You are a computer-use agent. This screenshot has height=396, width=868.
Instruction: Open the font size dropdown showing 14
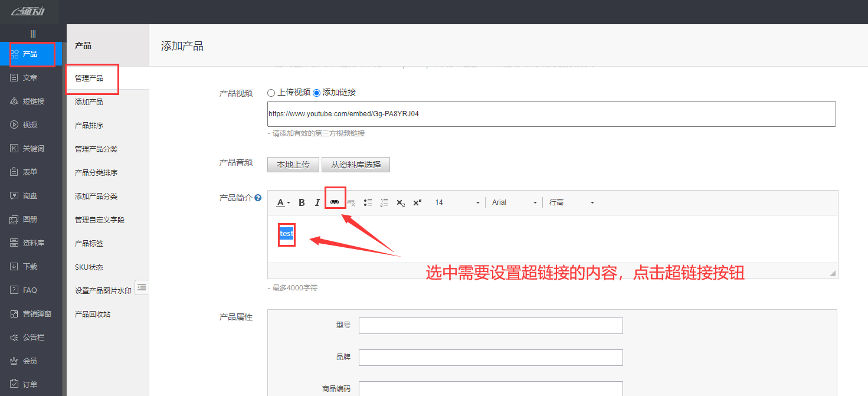457,202
